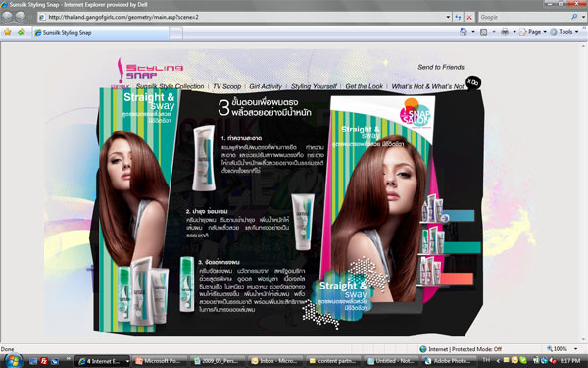The width and height of the screenshot is (588, 368).
Task: Open Girl Activity menu item
Action: (266, 86)
